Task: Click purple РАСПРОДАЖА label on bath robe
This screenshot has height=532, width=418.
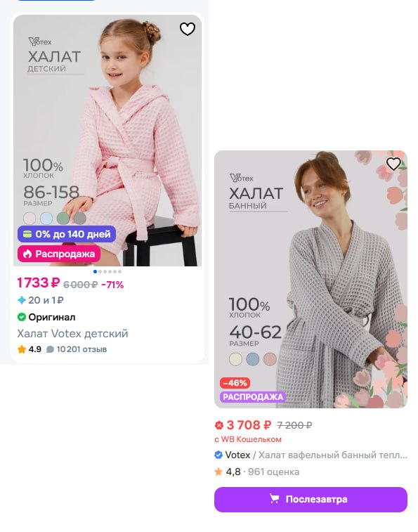Action: pyautogui.click(x=253, y=397)
